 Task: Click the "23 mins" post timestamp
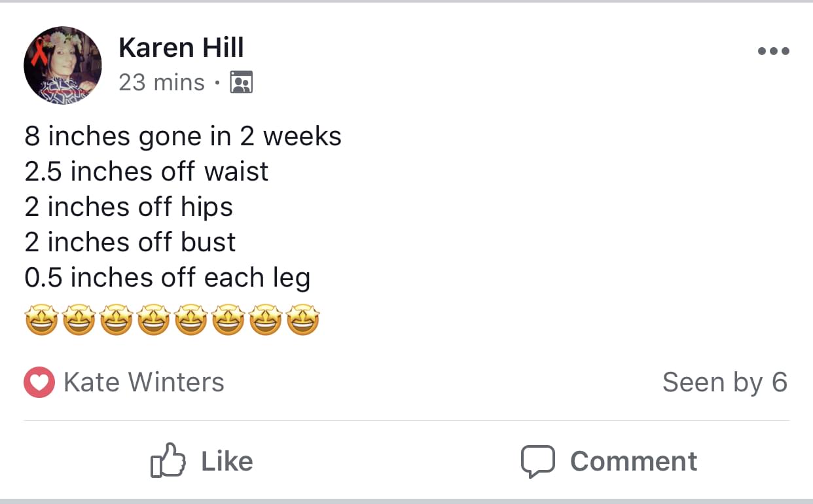point(162,82)
